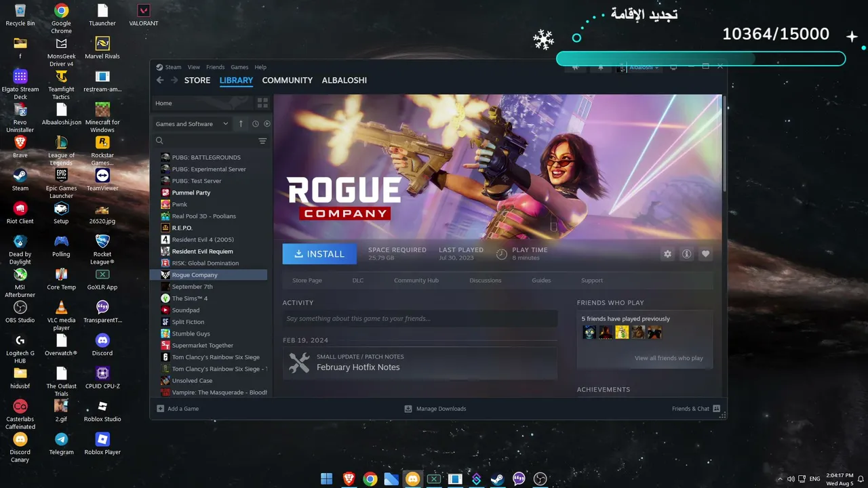Viewport: 868px width, 488px height.
Task: Select the Roblox Studio desktop icon
Action: [102, 411]
